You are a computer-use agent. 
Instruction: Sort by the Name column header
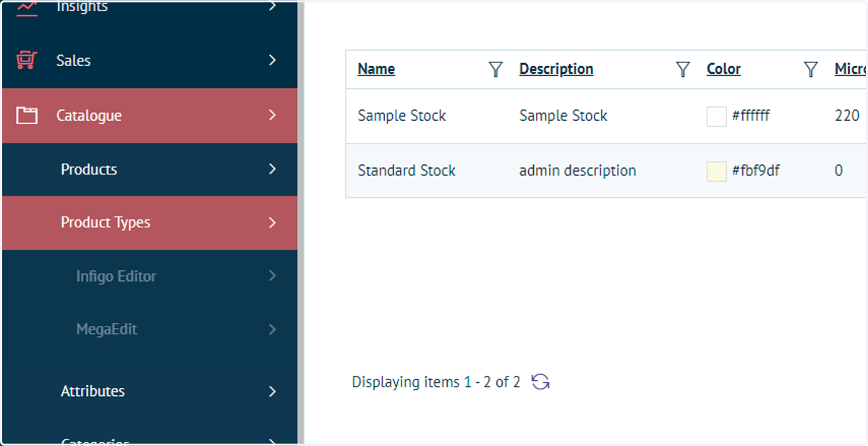pyautogui.click(x=376, y=70)
